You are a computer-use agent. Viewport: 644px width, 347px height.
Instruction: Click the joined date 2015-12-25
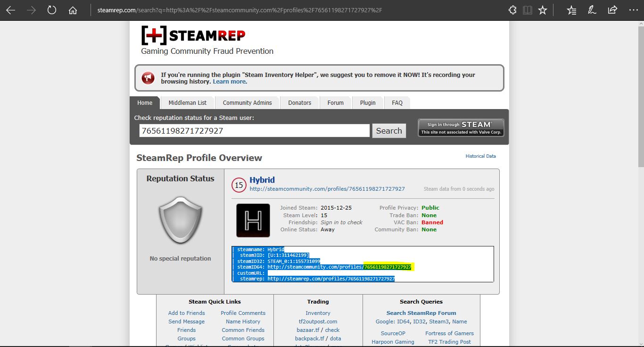pyautogui.click(x=336, y=208)
